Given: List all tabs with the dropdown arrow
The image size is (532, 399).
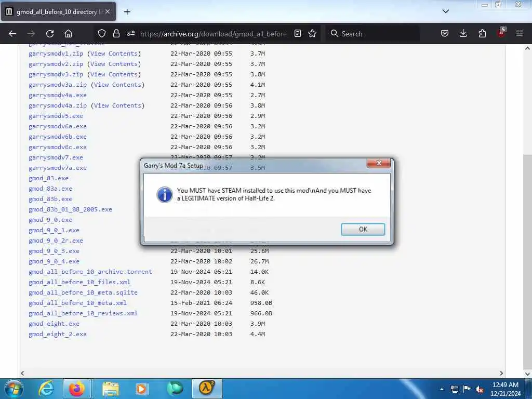Looking at the screenshot, I should point(446,11).
